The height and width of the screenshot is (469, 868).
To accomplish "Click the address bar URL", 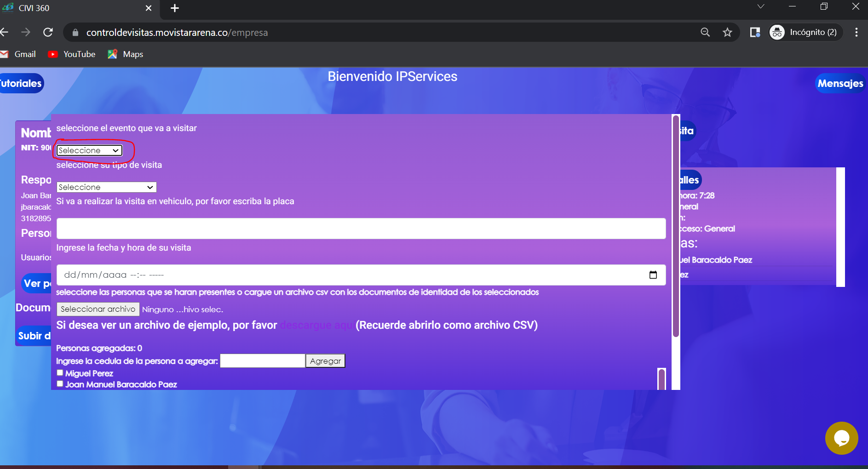I will pyautogui.click(x=177, y=33).
